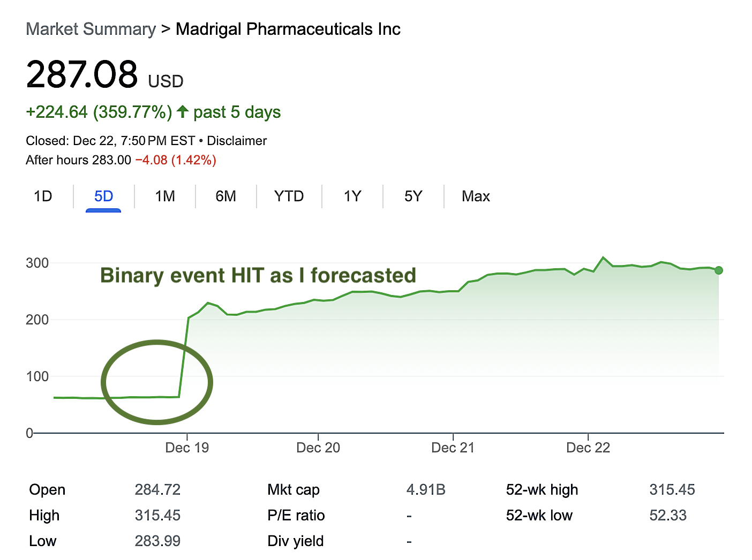View the 1Y chart range

pyautogui.click(x=352, y=196)
